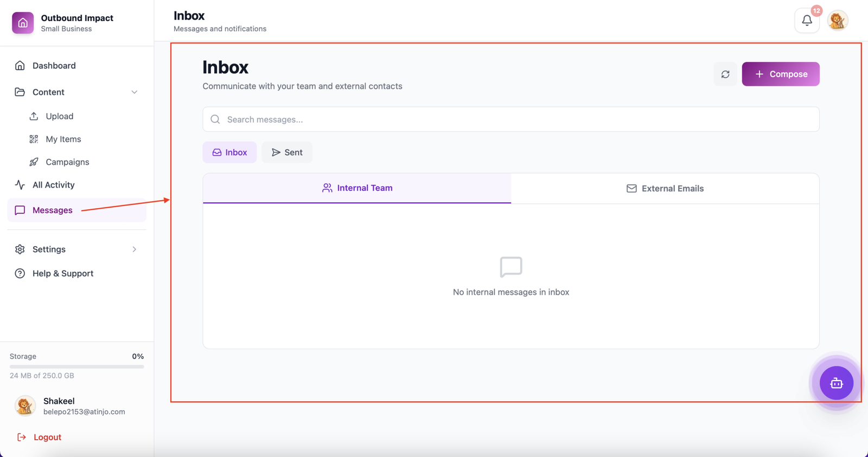Open Upload from the sidebar
This screenshot has width=868, height=457.
click(59, 116)
